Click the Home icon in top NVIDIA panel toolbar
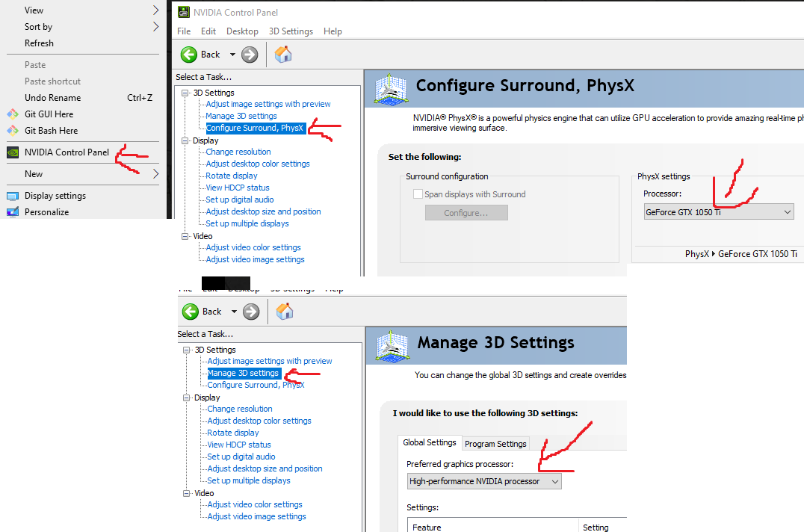Image resolution: width=804 pixels, height=532 pixels. point(283,55)
